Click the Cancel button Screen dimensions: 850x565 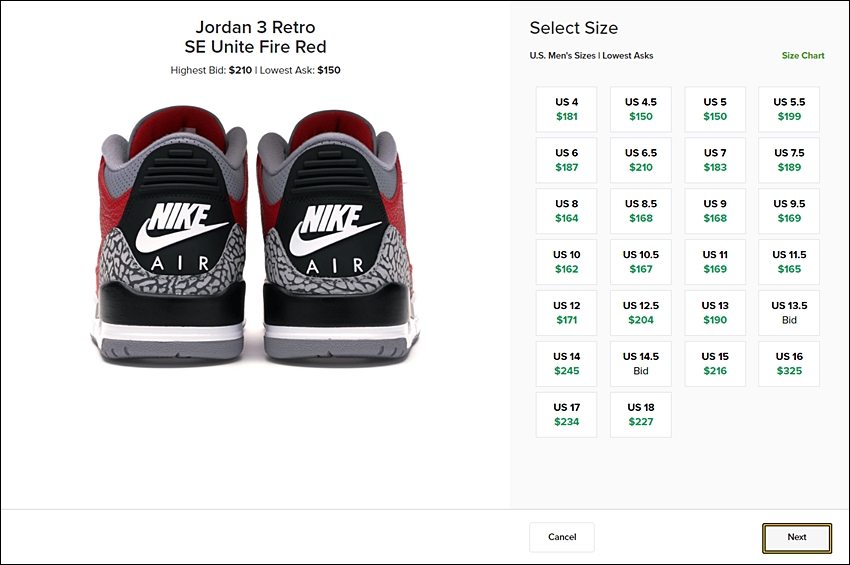(x=562, y=537)
